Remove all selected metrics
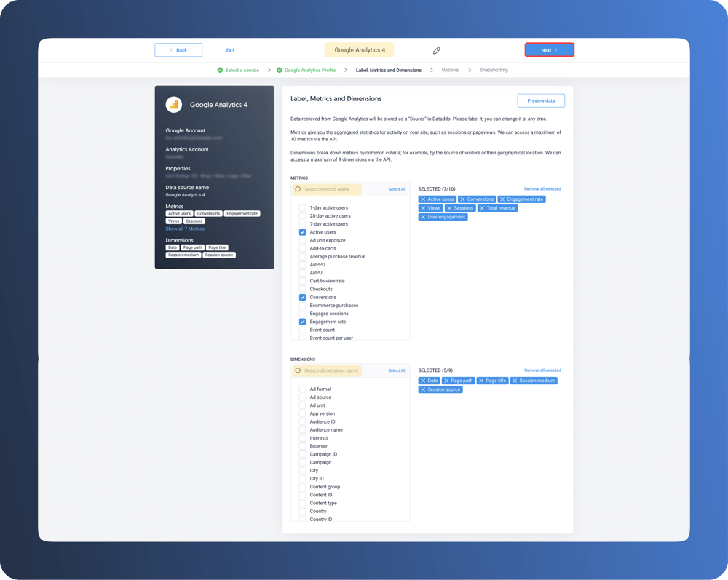728x580 pixels. tap(542, 189)
